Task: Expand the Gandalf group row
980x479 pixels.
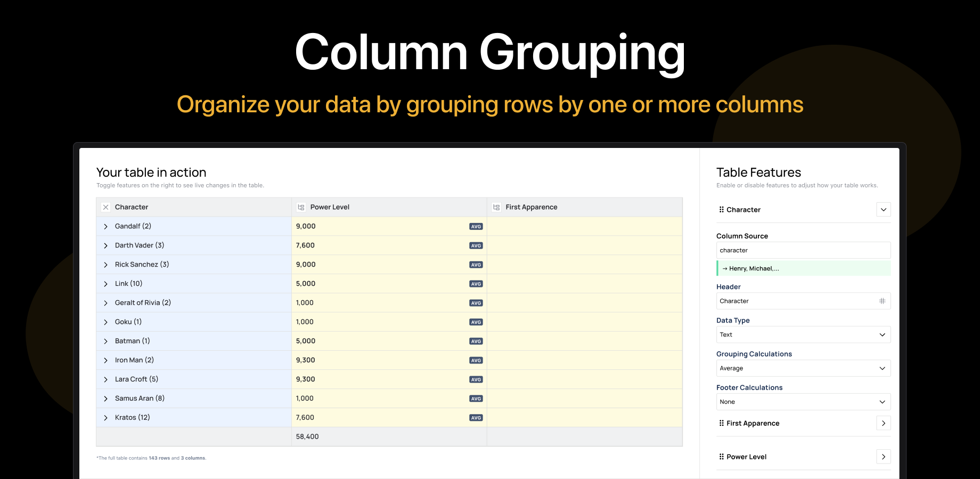Action: (x=105, y=226)
